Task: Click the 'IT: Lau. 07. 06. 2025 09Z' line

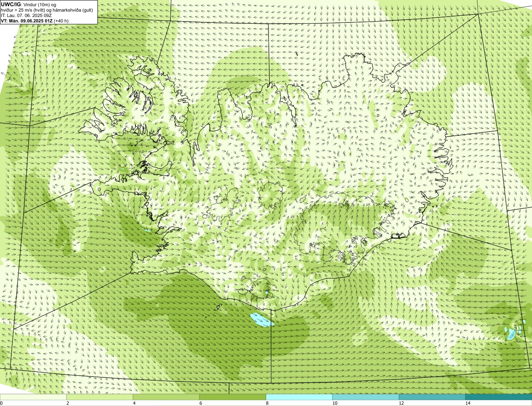Action: point(26,15)
